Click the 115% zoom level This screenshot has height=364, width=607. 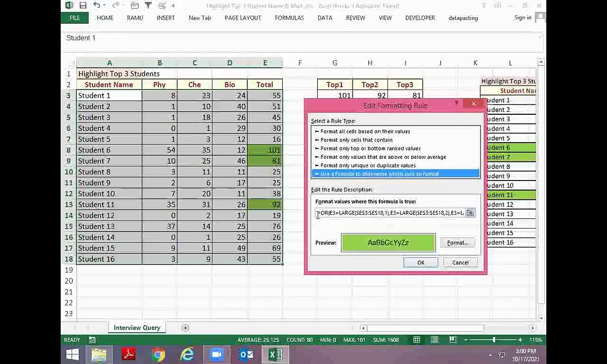(536, 340)
